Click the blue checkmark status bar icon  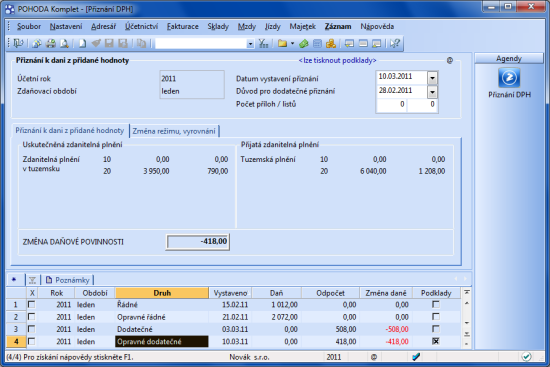pos(416,357)
